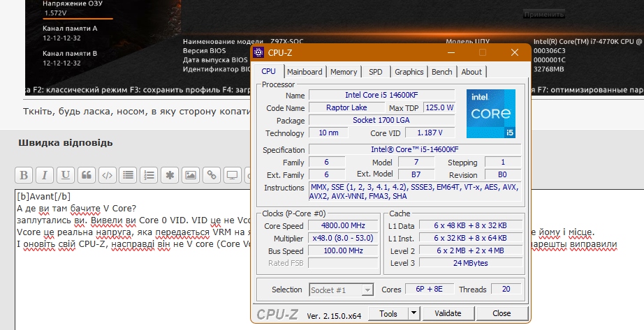Click the Package value Socket 1700 LGA
This screenshot has height=330, width=644.
[381, 120]
